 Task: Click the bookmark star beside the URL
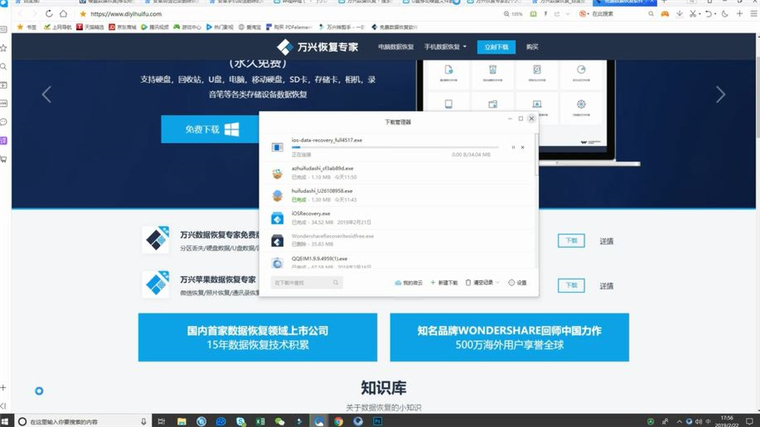(83, 14)
